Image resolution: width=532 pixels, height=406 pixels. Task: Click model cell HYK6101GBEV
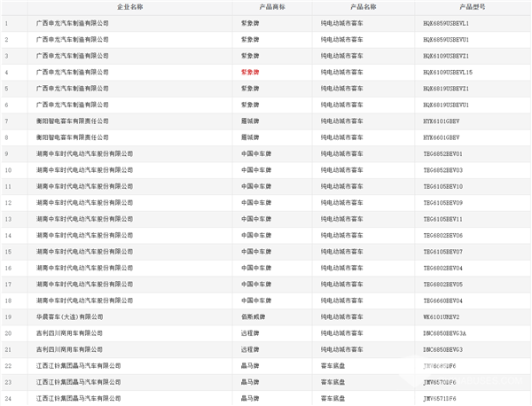tap(442, 121)
